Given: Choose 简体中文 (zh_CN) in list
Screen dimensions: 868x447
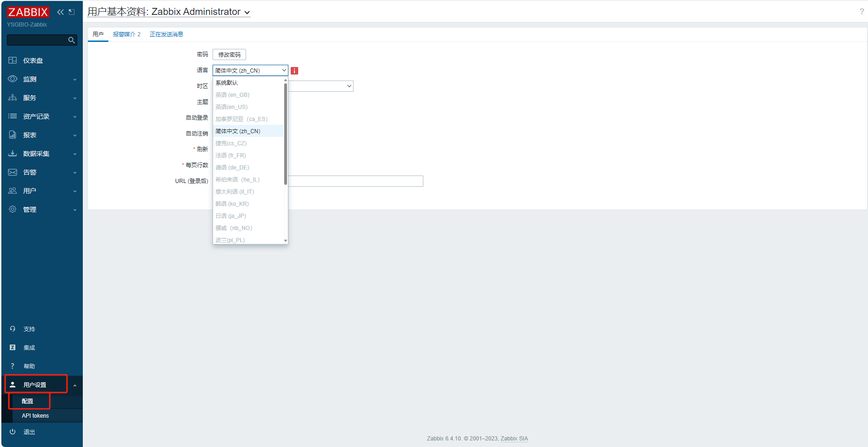Looking at the screenshot, I should [x=248, y=131].
